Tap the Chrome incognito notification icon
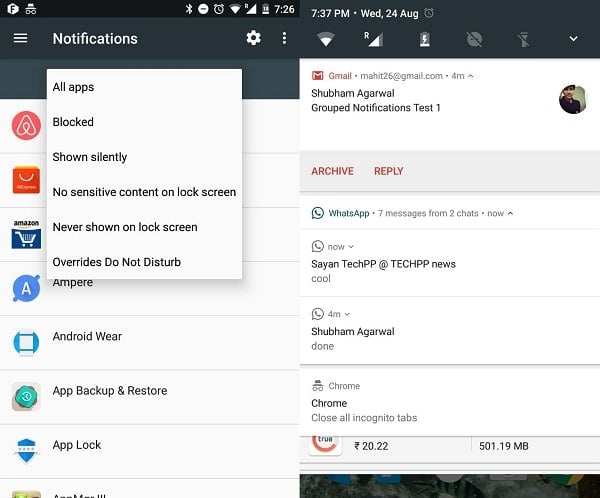 (x=318, y=385)
